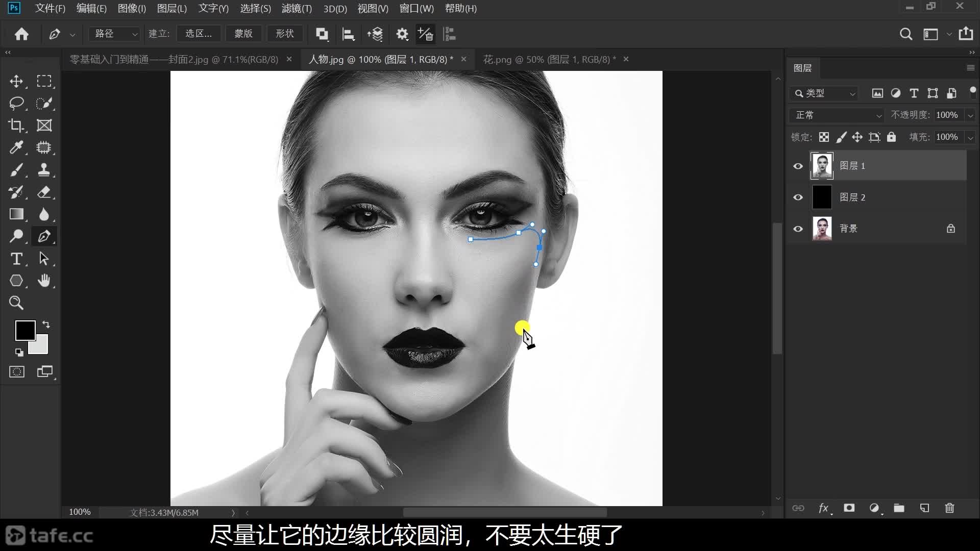The width and height of the screenshot is (980, 551).
Task: Click the background color swatch
Action: 41,347
